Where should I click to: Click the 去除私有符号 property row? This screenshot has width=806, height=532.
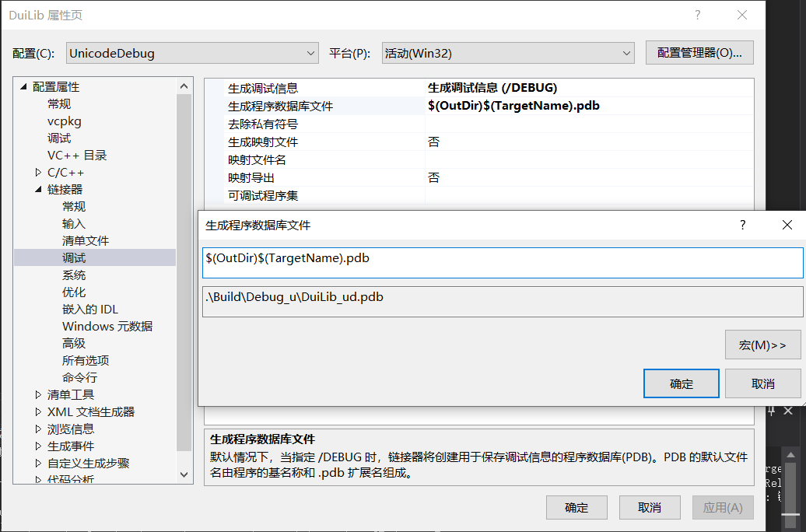tap(489, 124)
